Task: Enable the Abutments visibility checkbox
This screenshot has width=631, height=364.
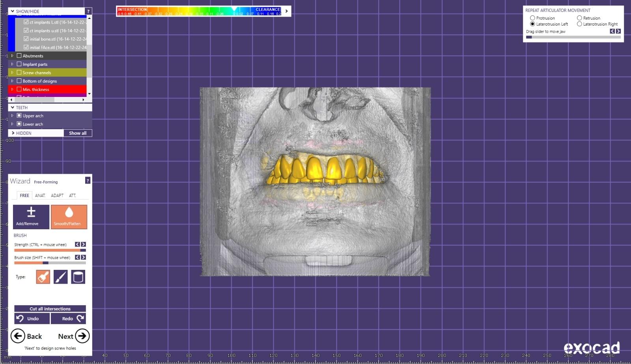Action: 19,56
